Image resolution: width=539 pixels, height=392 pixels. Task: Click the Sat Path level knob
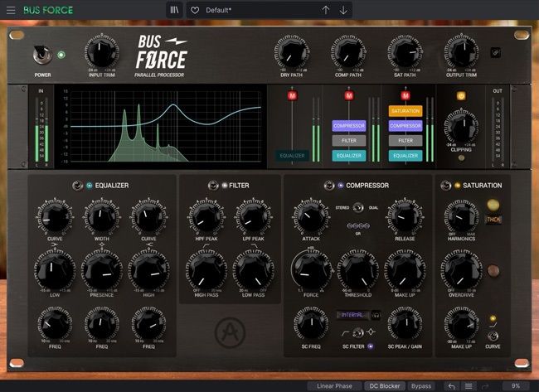405,52
